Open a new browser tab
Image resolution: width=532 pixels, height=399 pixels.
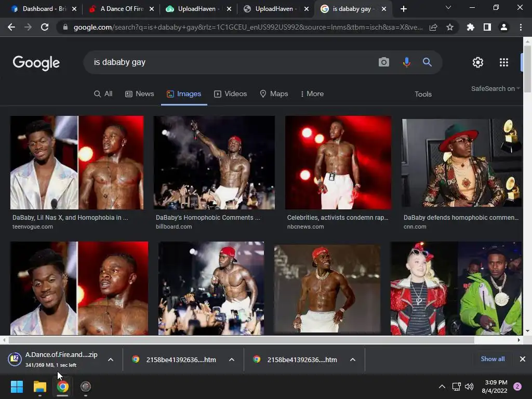(x=403, y=9)
